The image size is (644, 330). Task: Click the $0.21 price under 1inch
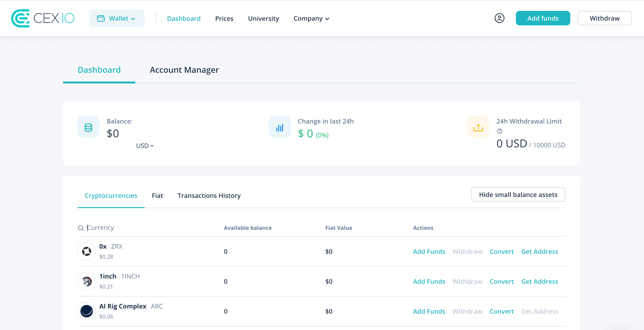point(106,286)
